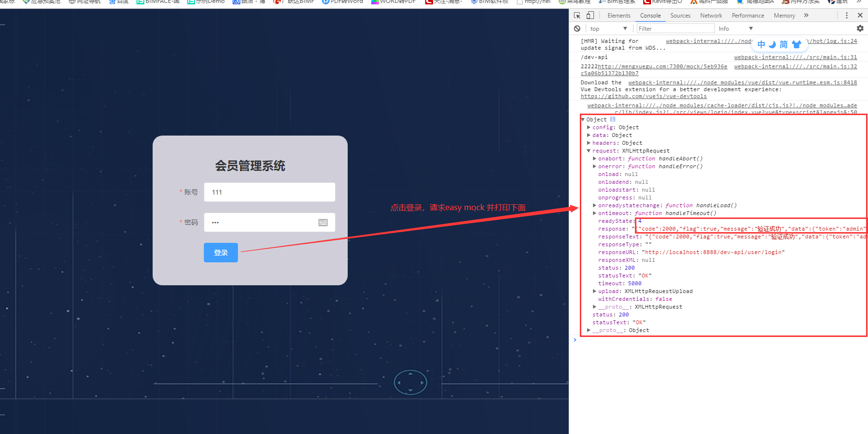Select the onprogress: null line
868x434 pixels.
point(625,197)
